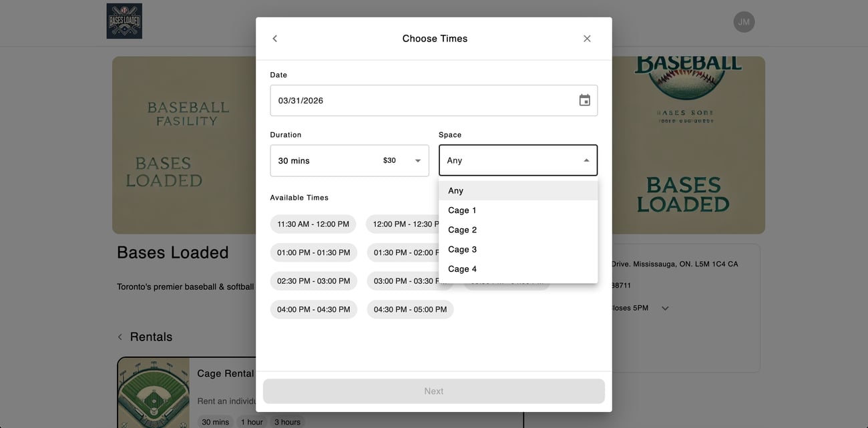868x428 pixels.
Task: Select the Any option in Space list
Action: coord(517,190)
